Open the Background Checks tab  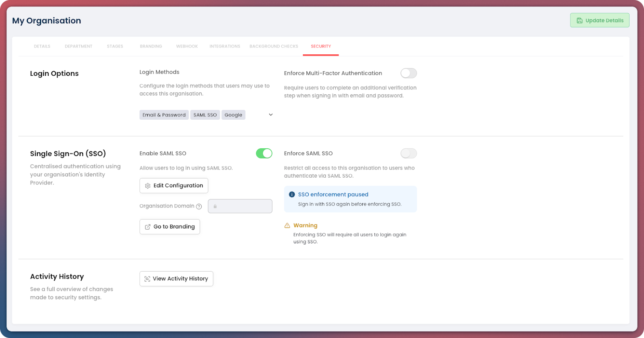tap(274, 46)
